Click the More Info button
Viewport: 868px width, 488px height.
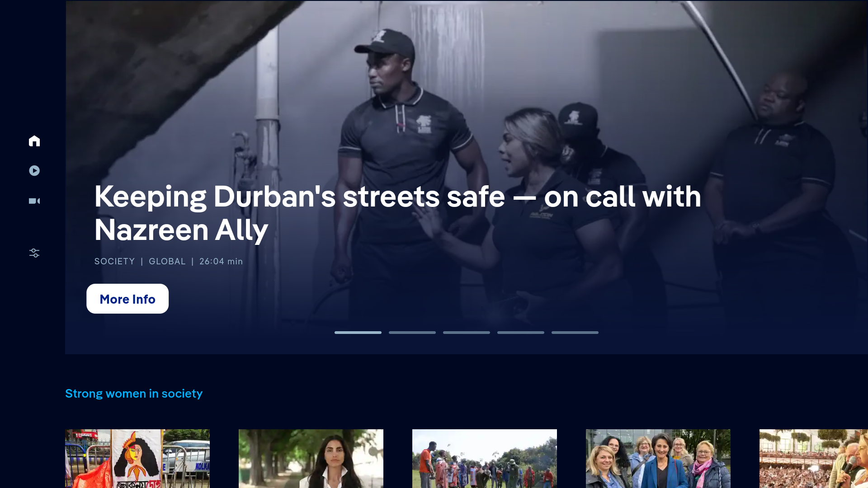pyautogui.click(x=127, y=299)
